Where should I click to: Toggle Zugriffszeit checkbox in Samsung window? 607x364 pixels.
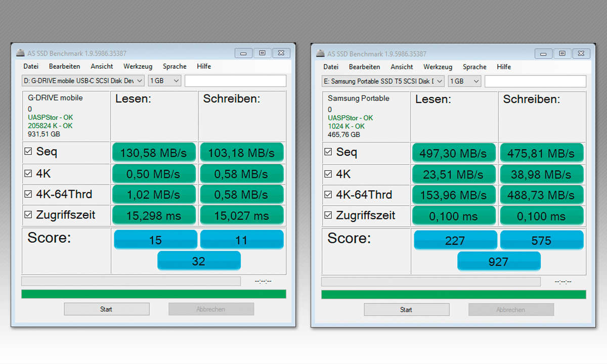pyautogui.click(x=328, y=215)
